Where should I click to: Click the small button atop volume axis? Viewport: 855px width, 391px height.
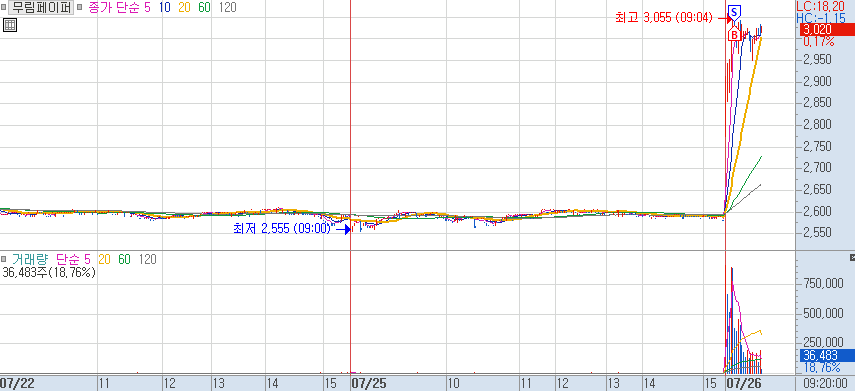[852, 256]
